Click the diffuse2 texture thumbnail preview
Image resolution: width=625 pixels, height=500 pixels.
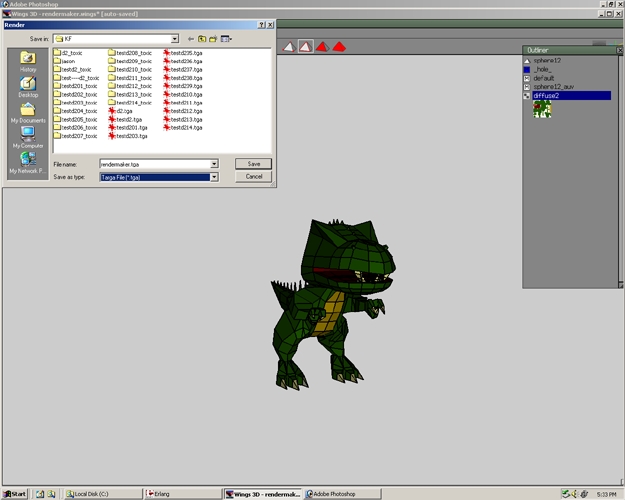[542, 109]
